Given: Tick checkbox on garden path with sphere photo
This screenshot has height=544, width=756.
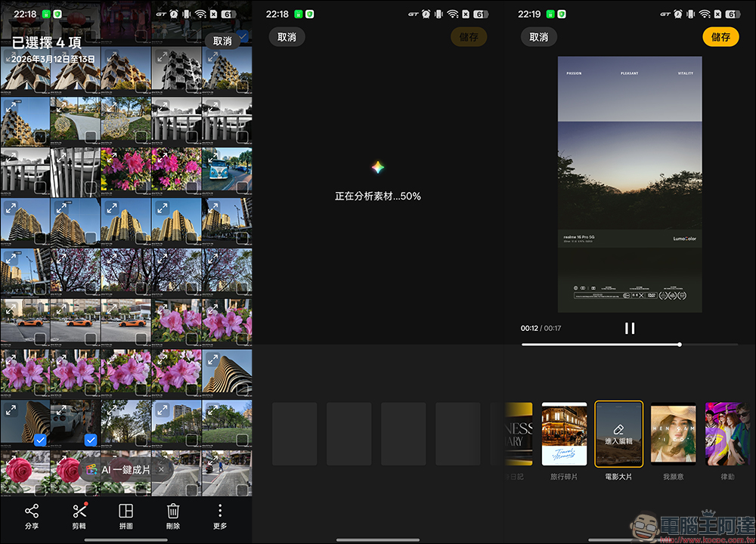Looking at the screenshot, I should 91,137.
